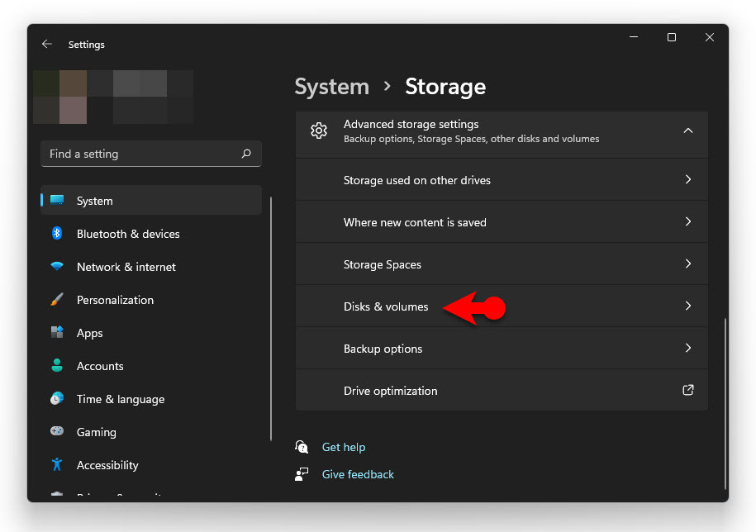Click the Accessibility figure icon
The width and height of the screenshot is (756, 532).
pos(57,465)
